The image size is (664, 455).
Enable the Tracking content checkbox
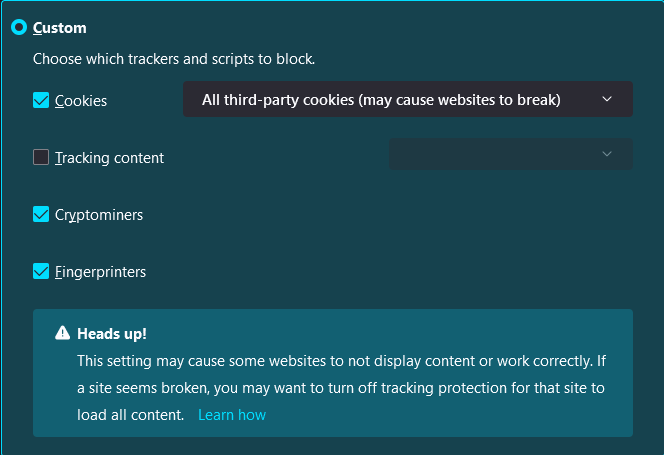click(41, 157)
